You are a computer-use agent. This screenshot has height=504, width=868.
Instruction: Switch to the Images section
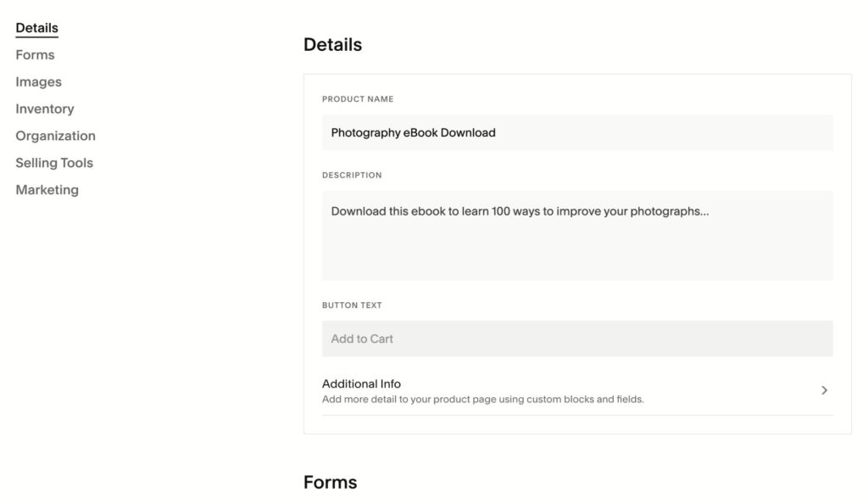[x=38, y=82]
